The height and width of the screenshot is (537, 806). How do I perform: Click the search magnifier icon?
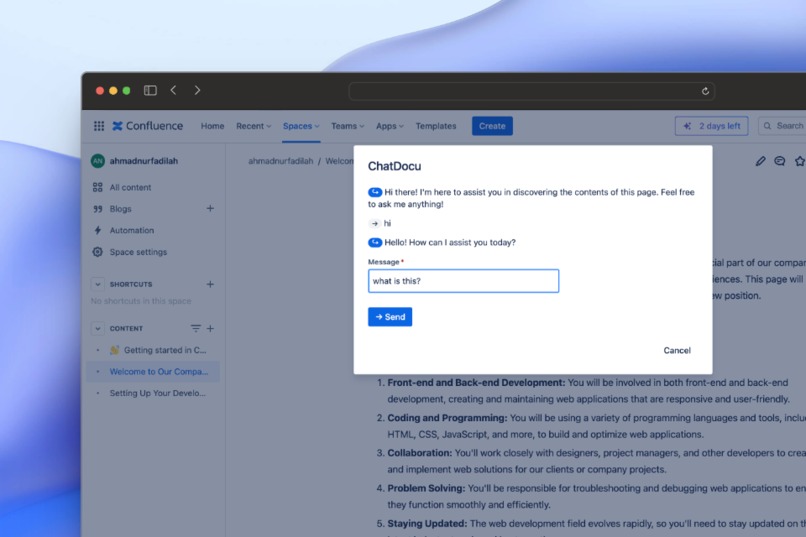(767, 126)
